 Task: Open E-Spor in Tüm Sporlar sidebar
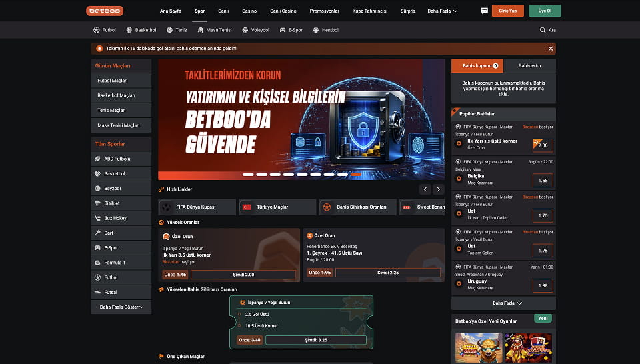pyautogui.click(x=121, y=248)
